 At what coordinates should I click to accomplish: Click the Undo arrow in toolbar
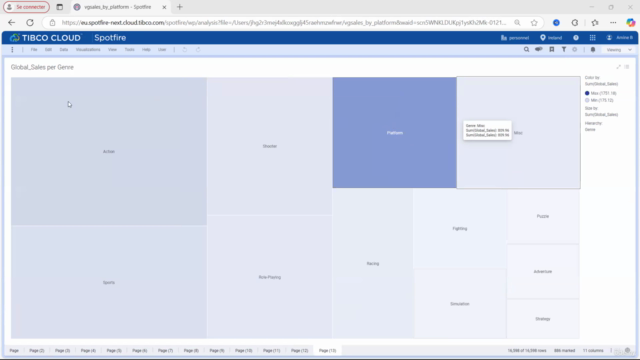click(x=184, y=49)
